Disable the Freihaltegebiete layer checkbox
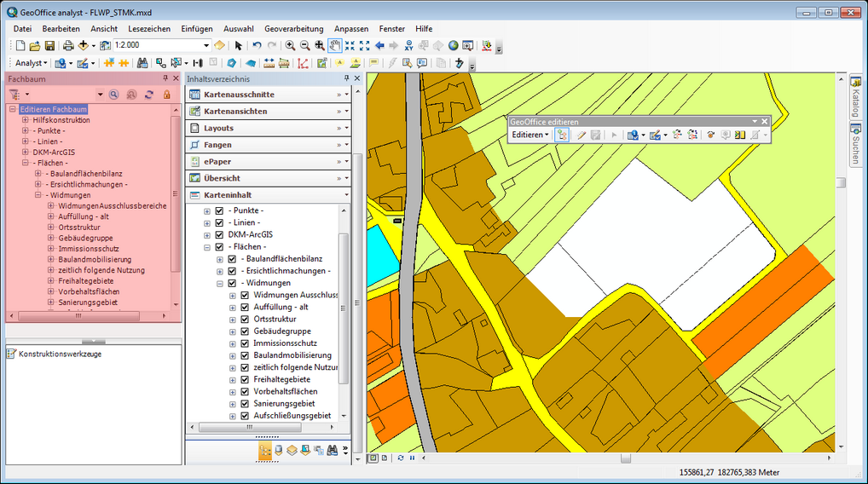The image size is (868, 484). (x=245, y=379)
